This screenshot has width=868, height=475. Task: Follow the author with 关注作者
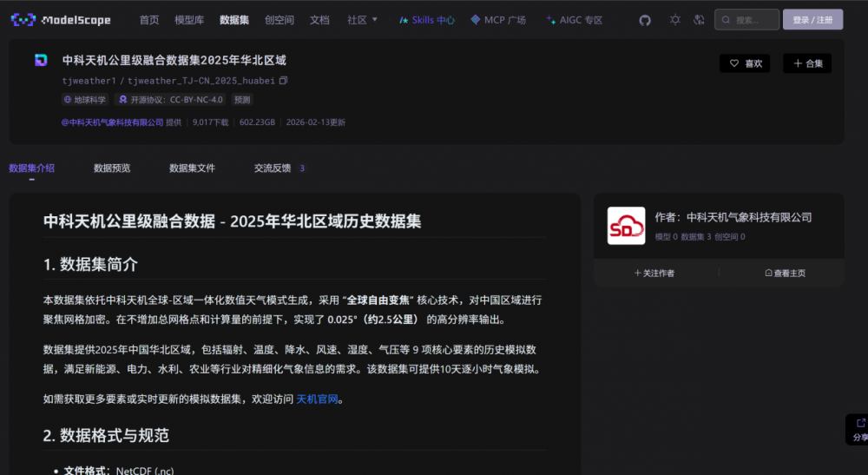point(654,273)
